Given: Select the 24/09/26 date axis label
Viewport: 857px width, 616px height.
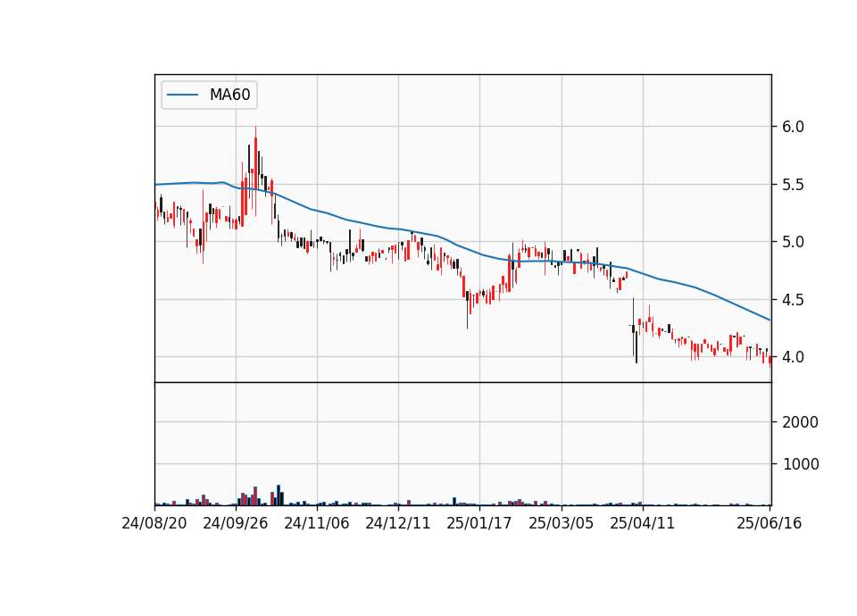Looking at the screenshot, I should point(236,523).
